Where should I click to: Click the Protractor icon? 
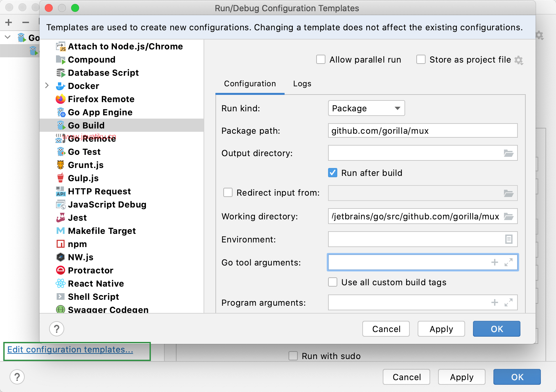[x=61, y=270]
